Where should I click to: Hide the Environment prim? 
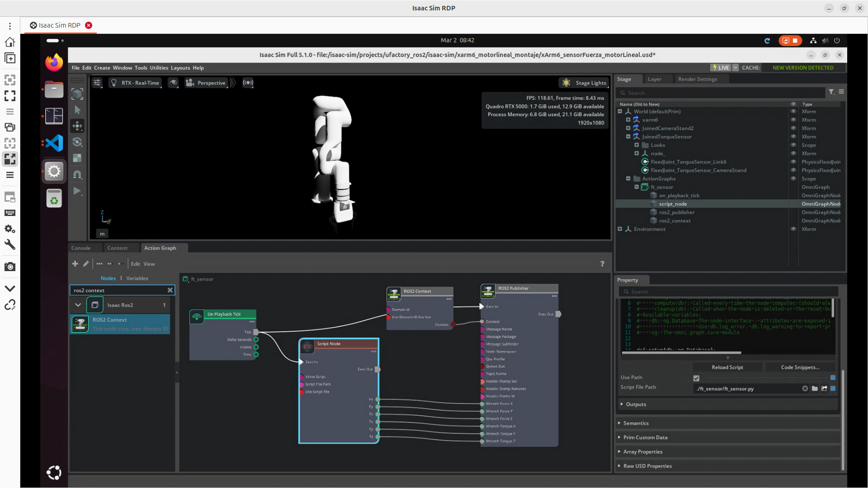click(x=793, y=229)
